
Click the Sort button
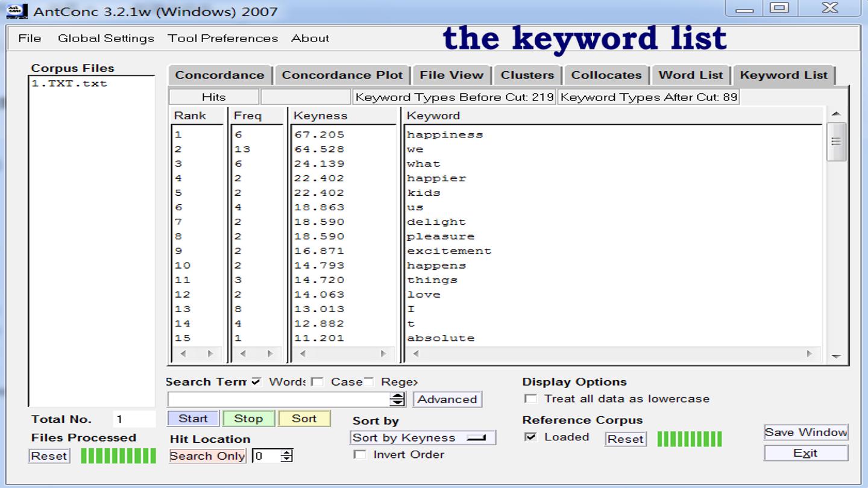pyautogui.click(x=304, y=418)
